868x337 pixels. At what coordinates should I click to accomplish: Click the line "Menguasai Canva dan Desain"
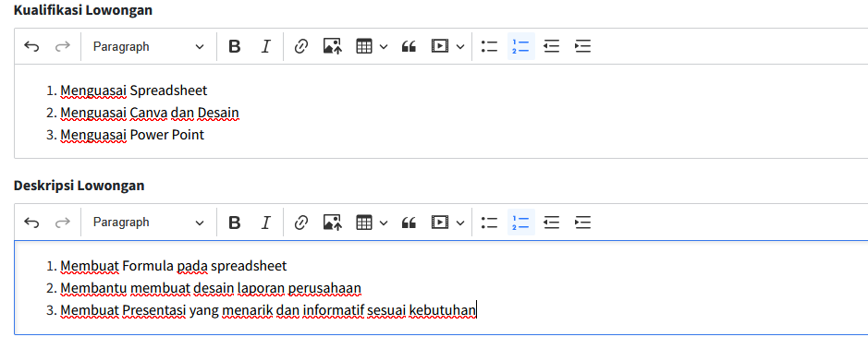(x=150, y=113)
